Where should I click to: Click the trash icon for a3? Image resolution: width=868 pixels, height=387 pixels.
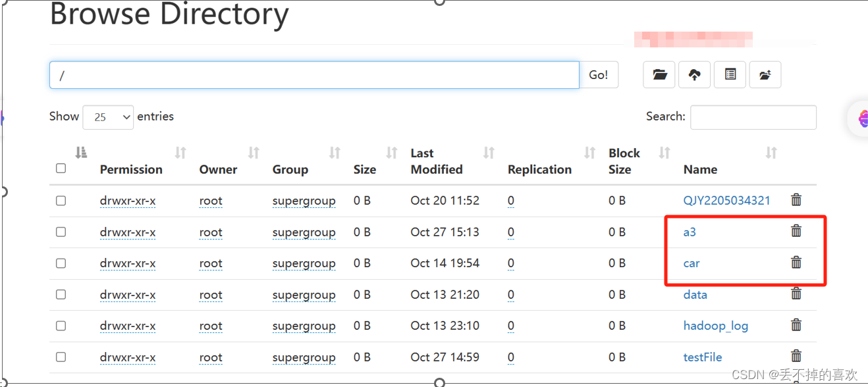[796, 230]
